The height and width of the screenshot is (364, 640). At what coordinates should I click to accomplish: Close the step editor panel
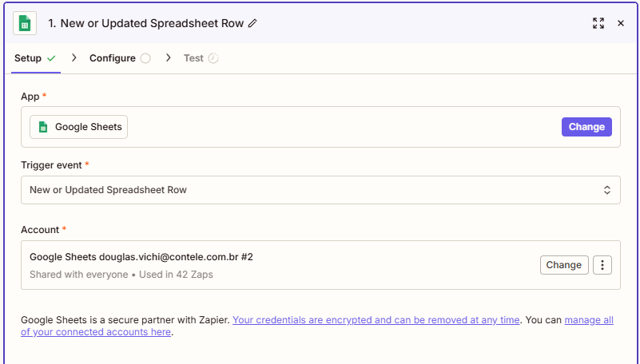pyautogui.click(x=621, y=23)
